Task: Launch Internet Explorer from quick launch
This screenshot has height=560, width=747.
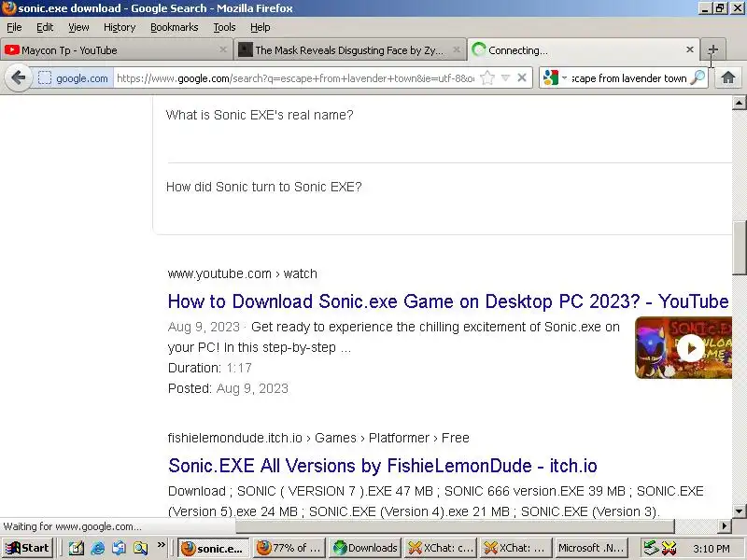Action: tap(98, 548)
